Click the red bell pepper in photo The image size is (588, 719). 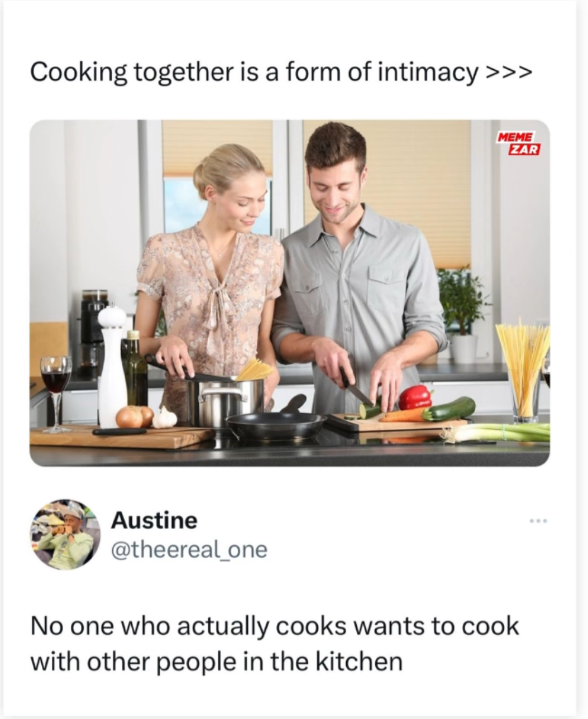click(415, 397)
